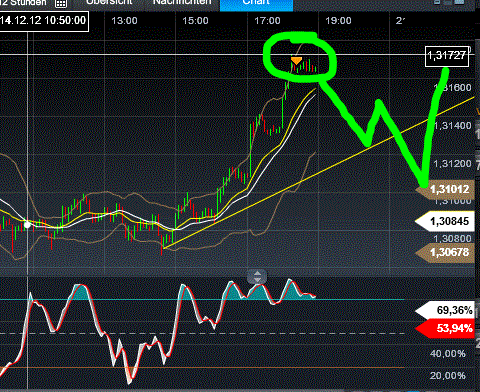This screenshot has height=392, width=480.
Task: Click the 20,00% oscillator axis label
Action: point(448,376)
